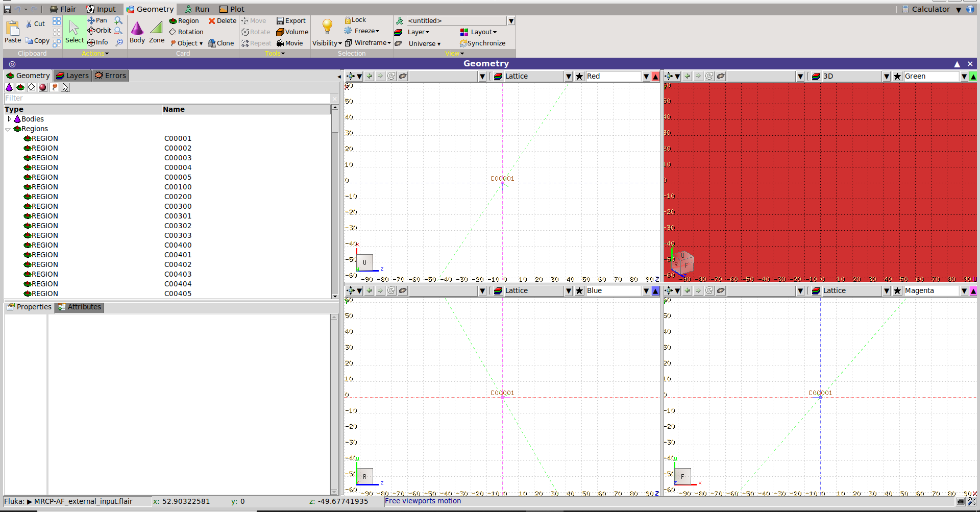The width and height of the screenshot is (980, 512).
Task: Activate the Orbit navigation tool
Action: (99, 31)
